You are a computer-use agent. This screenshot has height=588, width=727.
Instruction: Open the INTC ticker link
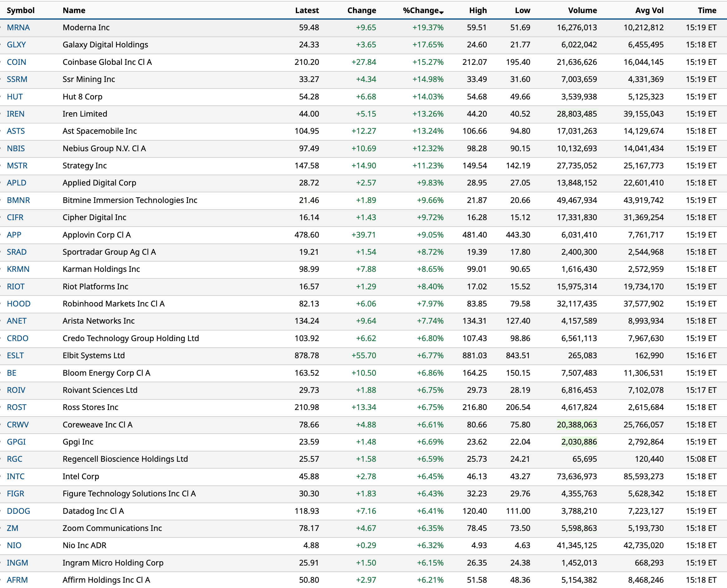[x=16, y=477]
